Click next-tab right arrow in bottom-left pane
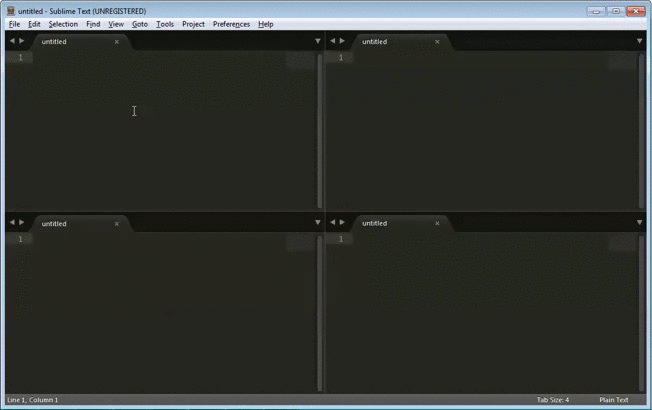652x410 pixels. coord(22,222)
